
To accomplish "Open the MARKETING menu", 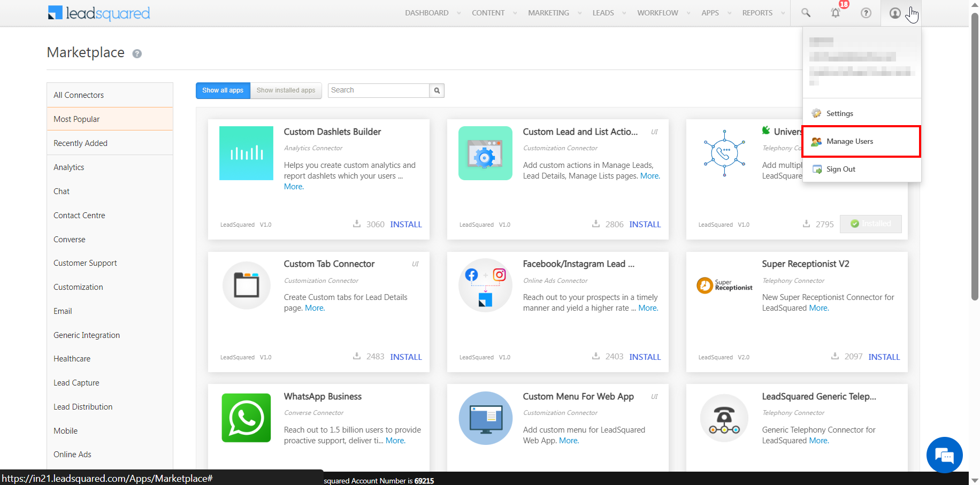I will 548,13.
